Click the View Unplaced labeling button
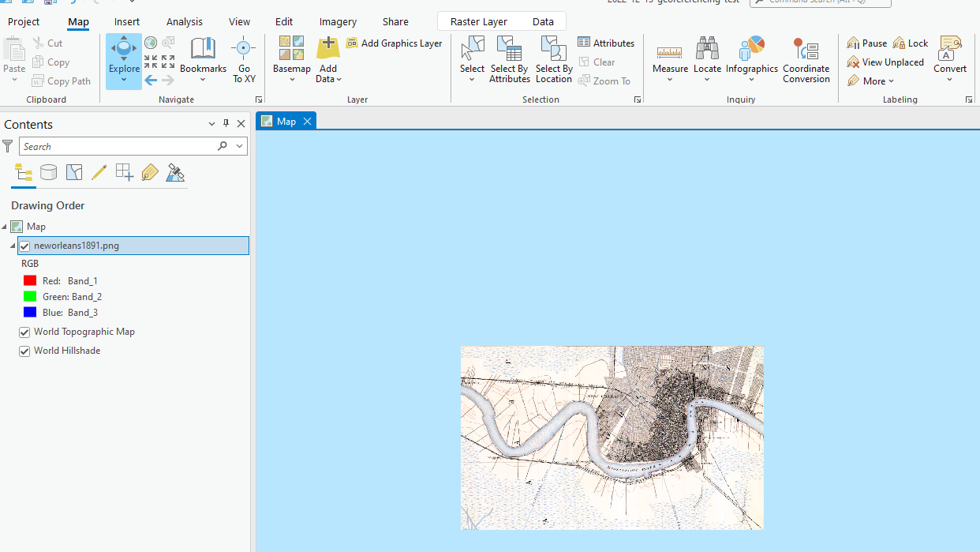 tap(885, 62)
